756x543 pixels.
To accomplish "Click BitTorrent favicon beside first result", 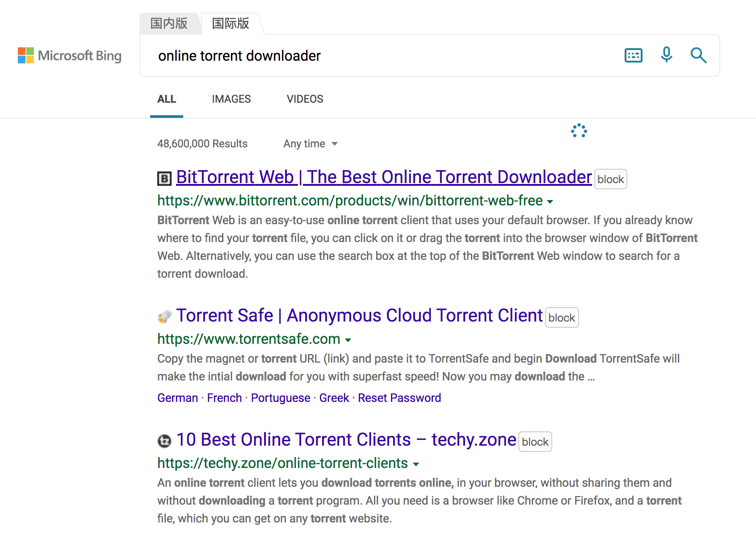I will [164, 179].
